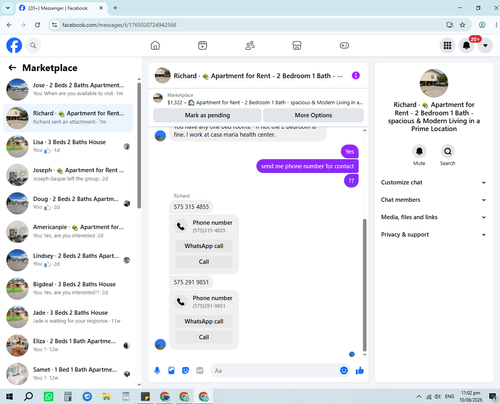Open the Marketplace storefront icon

[x=297, y=45]
